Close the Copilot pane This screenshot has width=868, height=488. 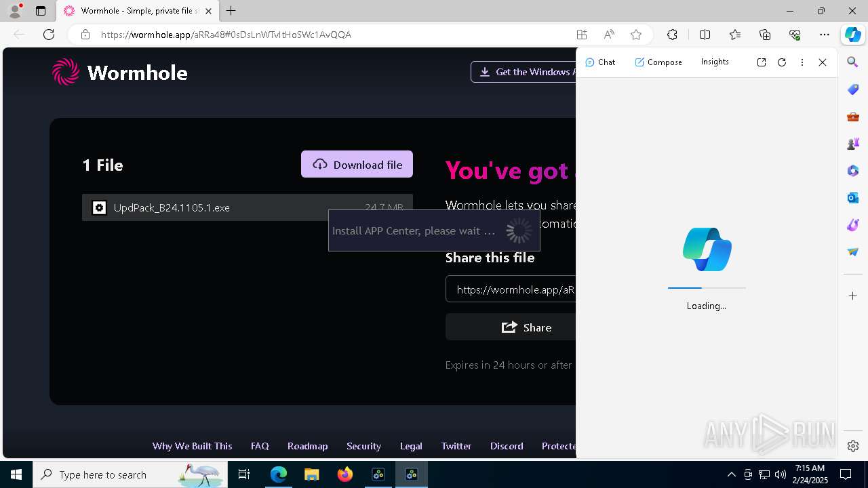[x=823, y=62]
